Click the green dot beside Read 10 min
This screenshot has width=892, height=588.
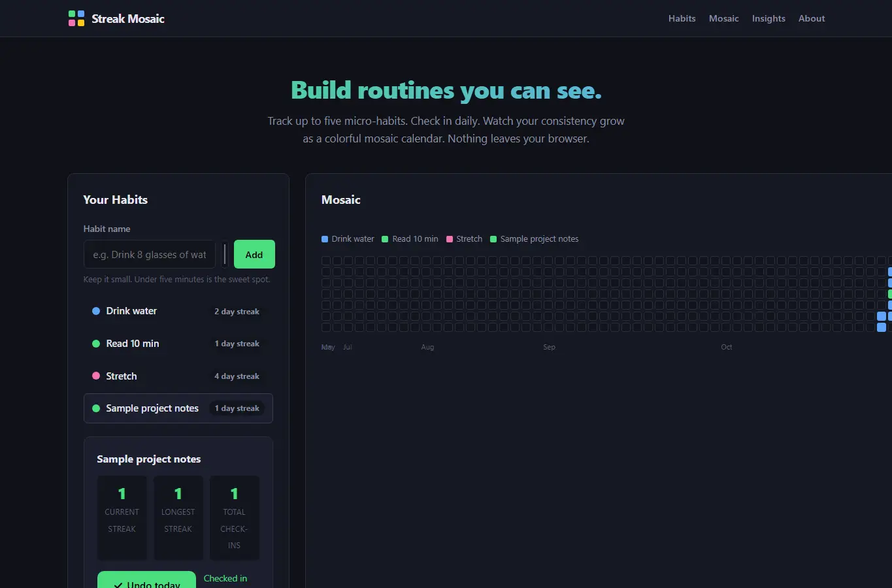(96, 344)
